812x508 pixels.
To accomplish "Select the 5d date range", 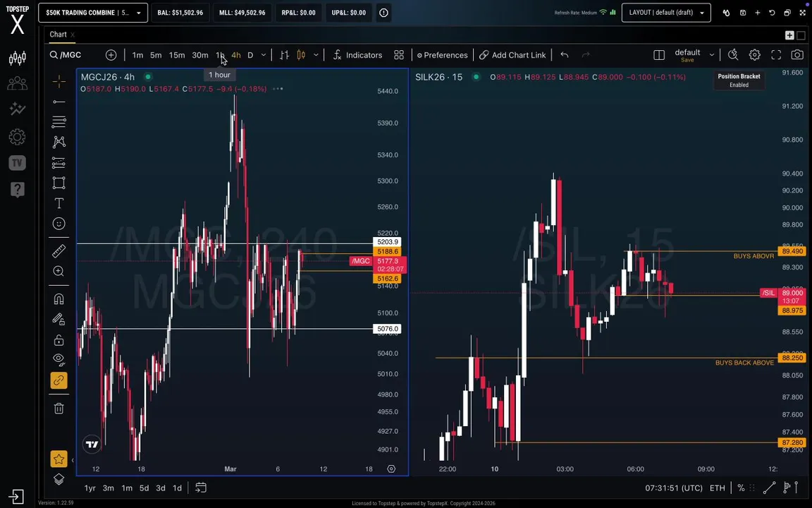I will pos(144,488).
